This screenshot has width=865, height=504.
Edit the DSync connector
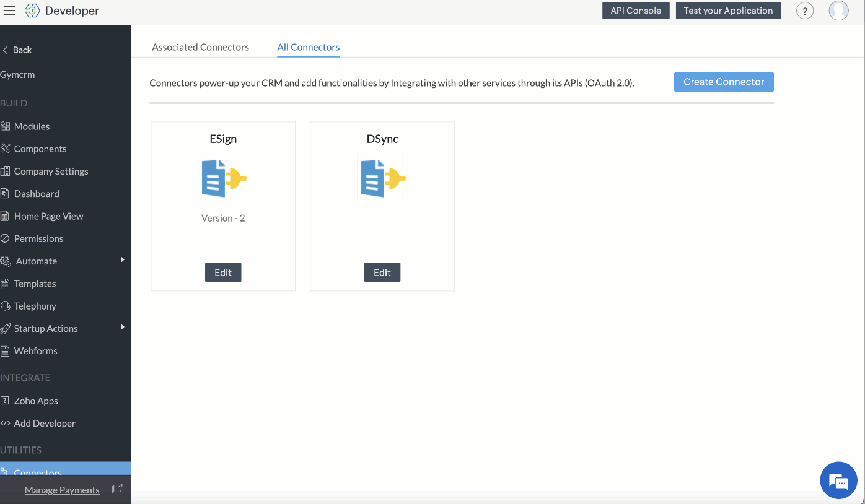[382, 272]
